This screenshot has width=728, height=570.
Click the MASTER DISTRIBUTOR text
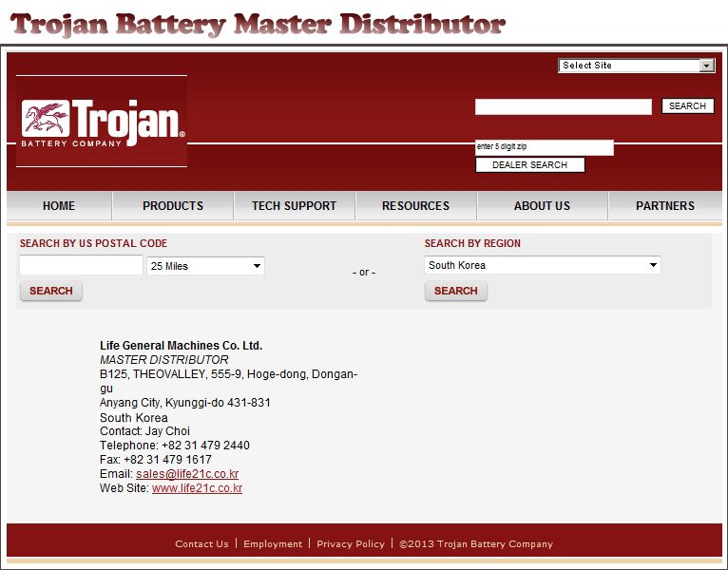tap(163, 360)
